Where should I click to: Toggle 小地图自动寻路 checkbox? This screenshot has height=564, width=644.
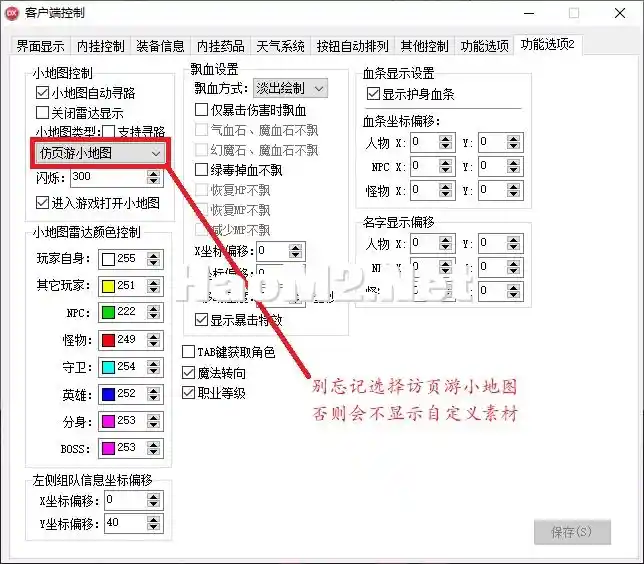[x=42, y=93]
